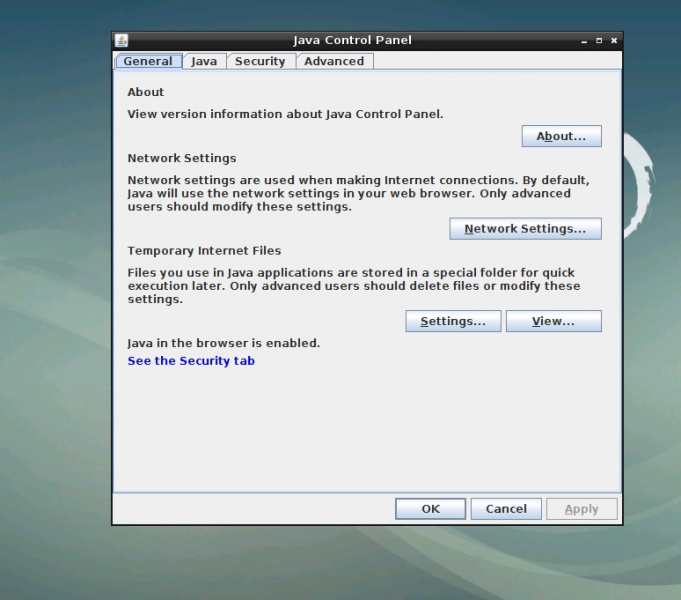Select the General tab
This screenshot has width=681, height=600.
click(x=148, y=61)
